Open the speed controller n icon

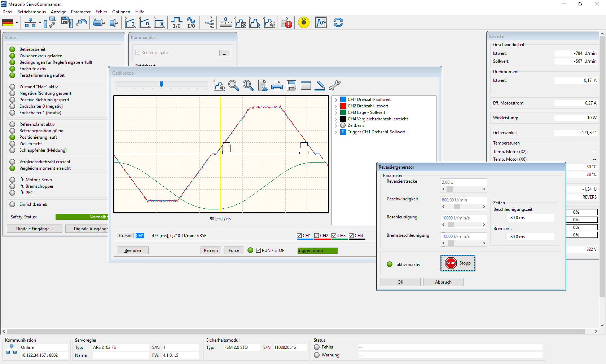point(145,23)
